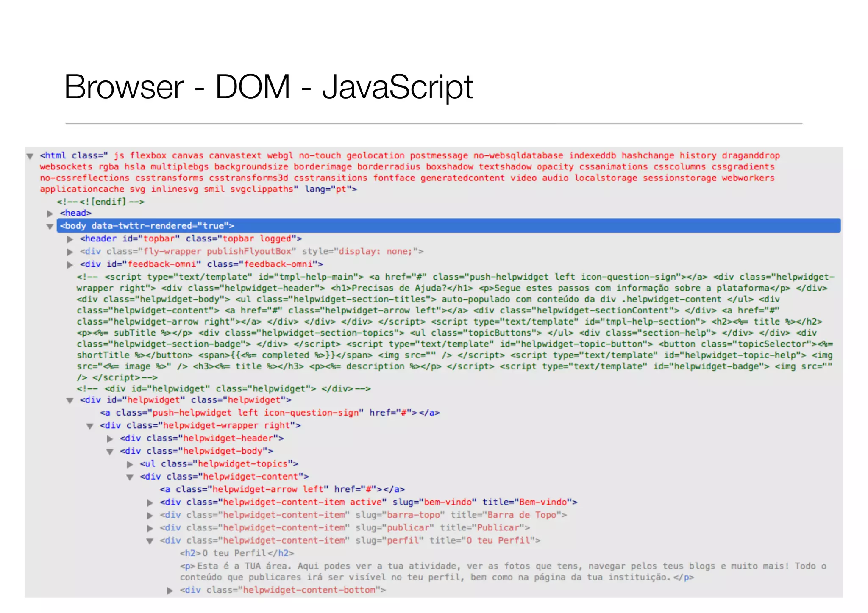The width and height of the screenshot is (868, 613).
Task: Select the ul helpwidget-topics row
Action: (x=219, y=464)
